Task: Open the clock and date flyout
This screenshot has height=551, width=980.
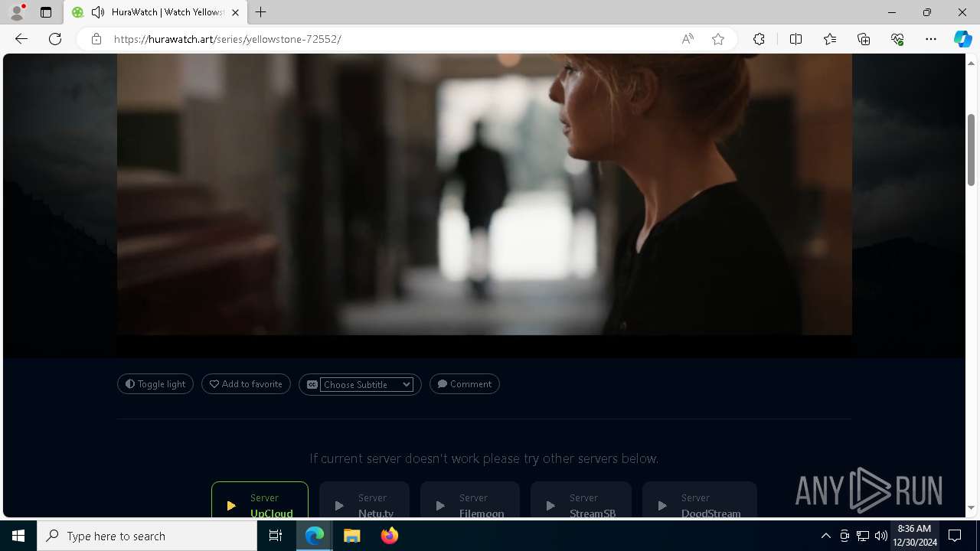Action: [916, 536]
